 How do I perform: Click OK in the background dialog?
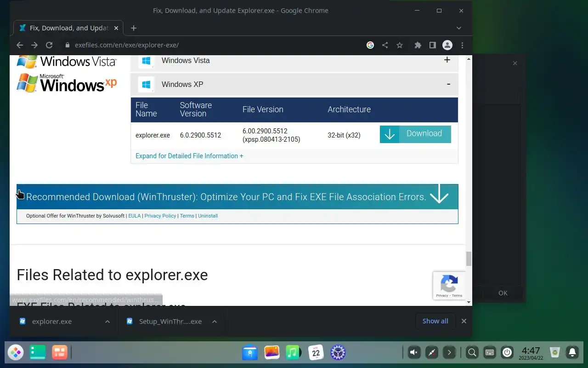click(503, 293)
